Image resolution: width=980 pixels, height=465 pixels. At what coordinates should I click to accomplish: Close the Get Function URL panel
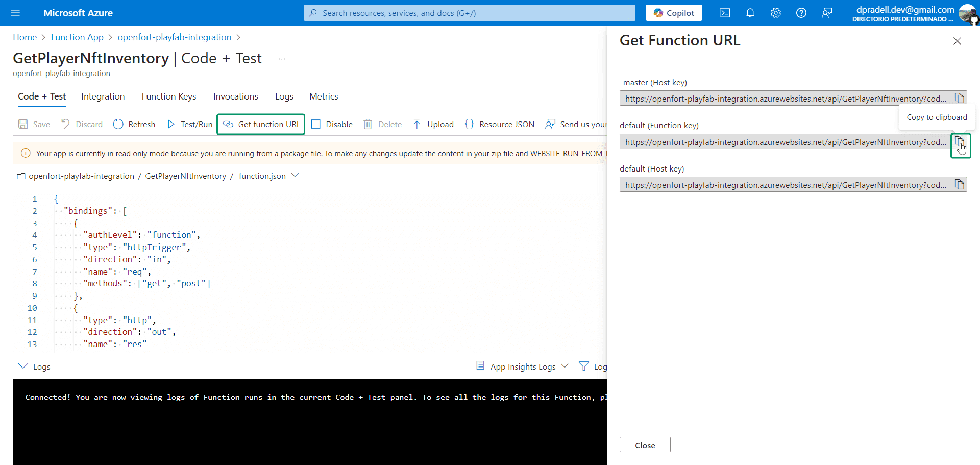coord(957,41)
